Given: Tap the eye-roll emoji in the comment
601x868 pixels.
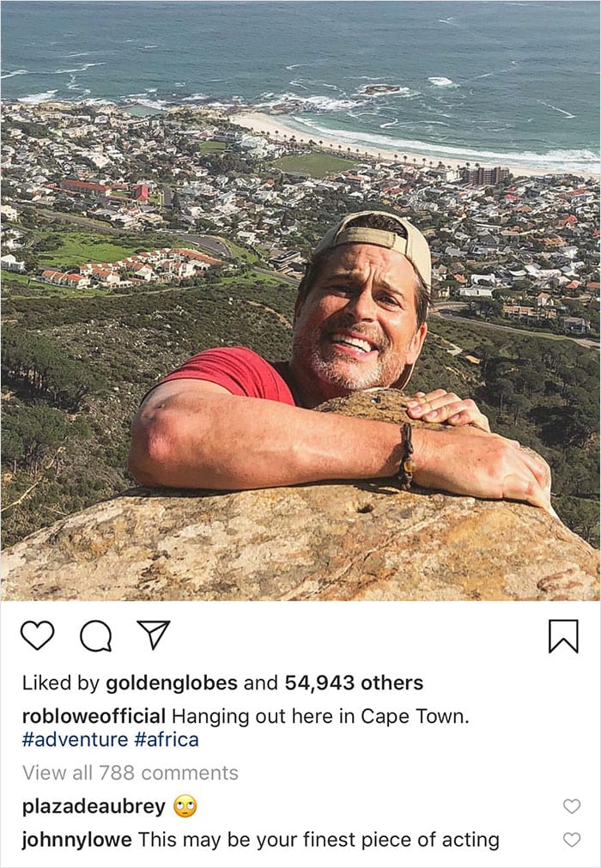Looking at the screenshot, I should click(x=185, y=806).
